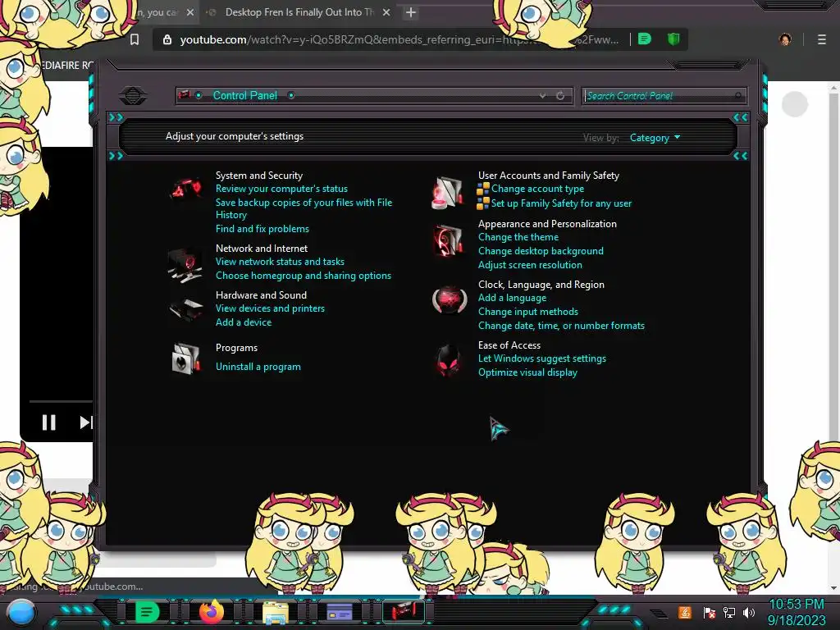The image size is (840, 630).
Task: Click the Control Panel breadcrumb
Action: point(245,95)
